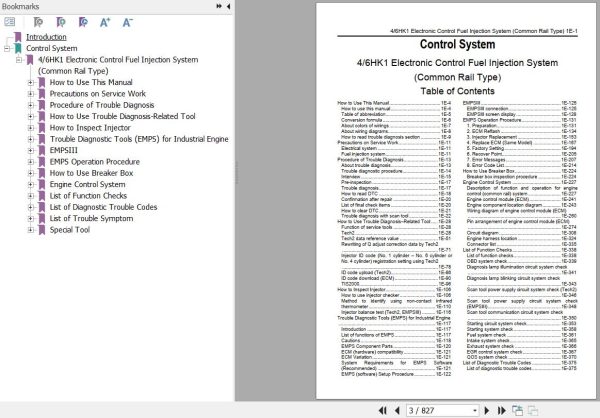Click the previous view icon
Image resolution: width=600 pixels, height=418 pixels.
[x=517, y=410]
